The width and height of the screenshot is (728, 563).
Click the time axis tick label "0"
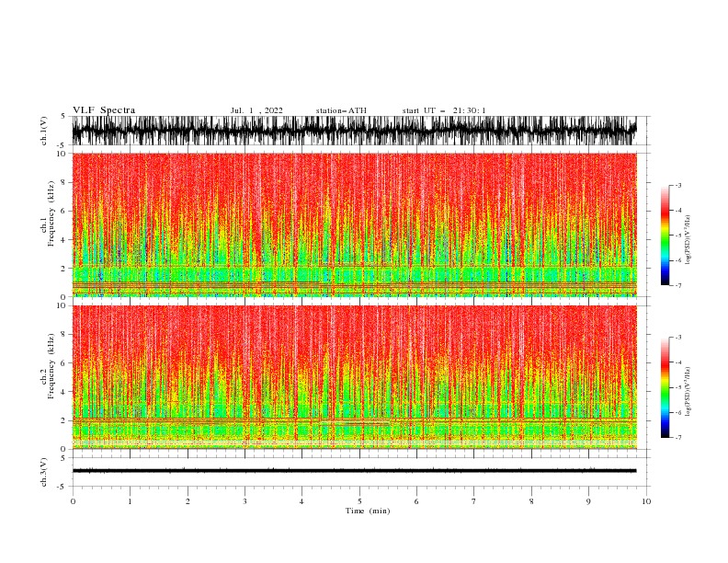pyautogui.click(x=73, y=501)
